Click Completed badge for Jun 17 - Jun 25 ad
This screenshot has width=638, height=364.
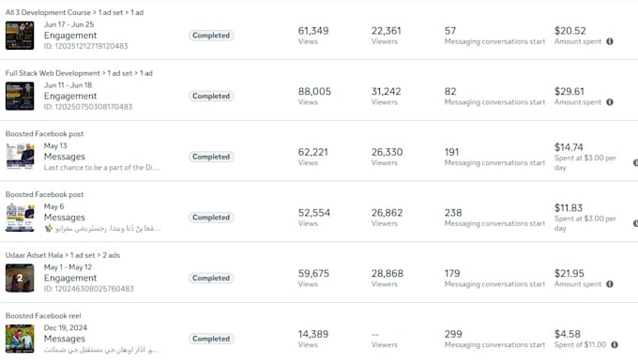(x=211, y=36)
